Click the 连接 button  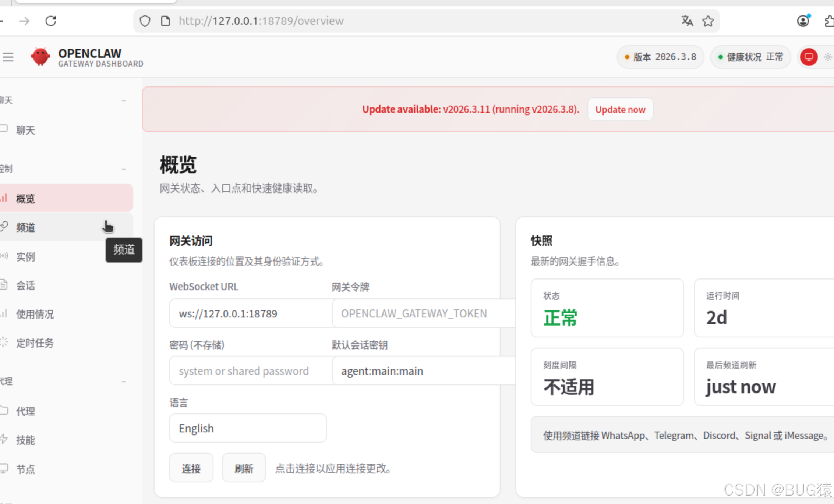point(191,468)
